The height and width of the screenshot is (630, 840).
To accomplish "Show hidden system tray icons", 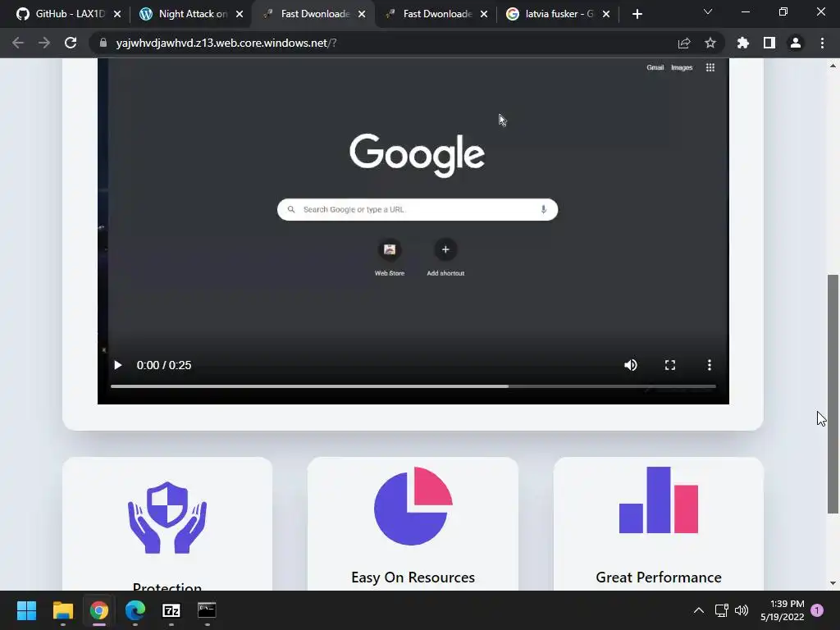I will pyautogui.click(x=699, y=610).
